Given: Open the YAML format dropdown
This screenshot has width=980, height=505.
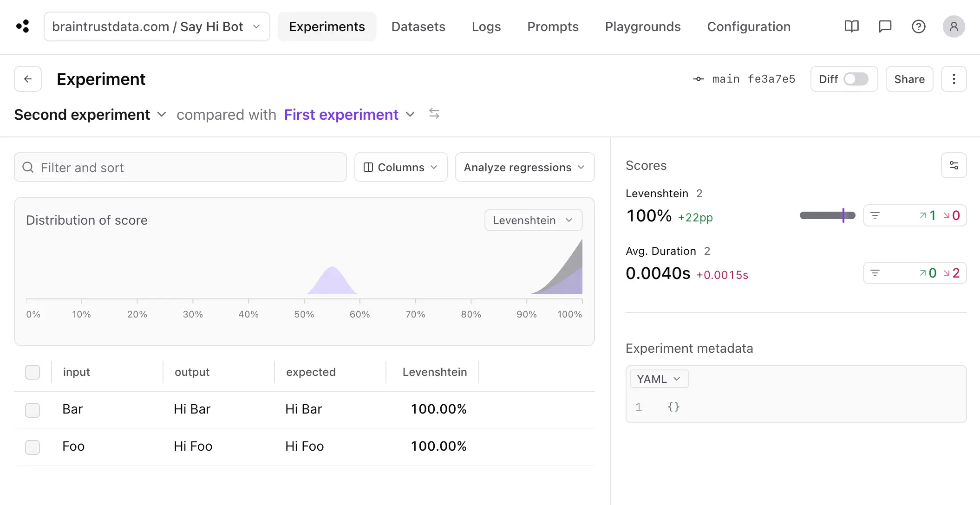Looking at the screenshot, I should [659, 379].
